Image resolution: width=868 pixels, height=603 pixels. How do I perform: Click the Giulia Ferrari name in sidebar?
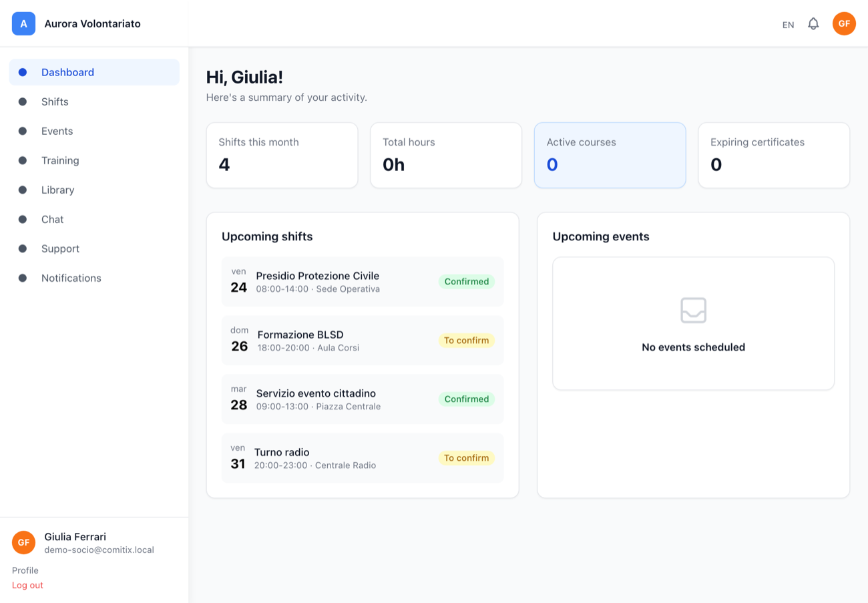coord(75,537)
